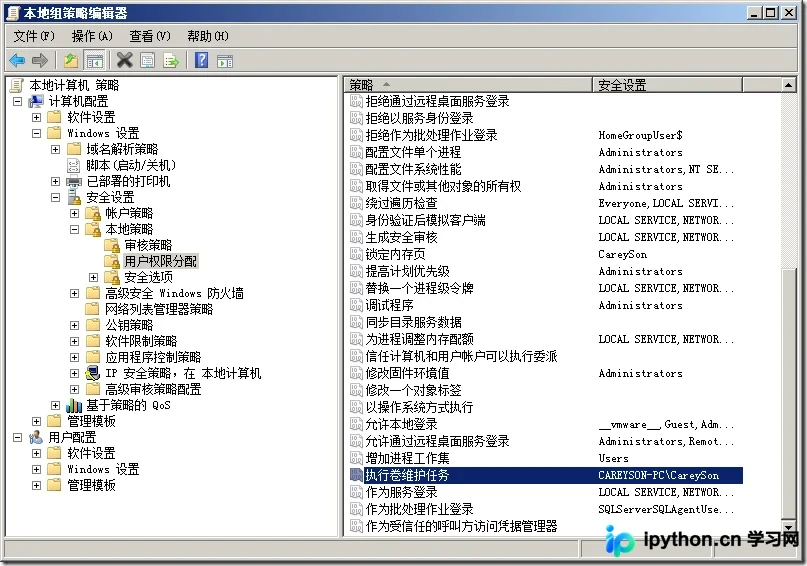Sort by the 安全设置 column header
The image size is (807, 566).
point(668,85)
